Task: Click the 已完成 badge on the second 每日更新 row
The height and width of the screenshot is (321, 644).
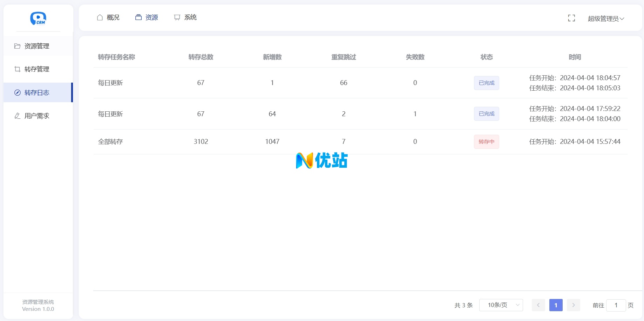Action: coord(486,113)
